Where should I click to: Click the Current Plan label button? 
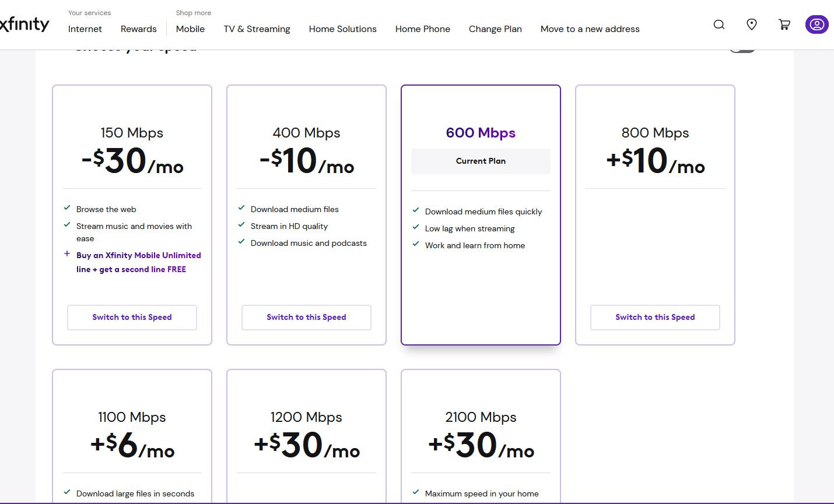pos(481,161)
